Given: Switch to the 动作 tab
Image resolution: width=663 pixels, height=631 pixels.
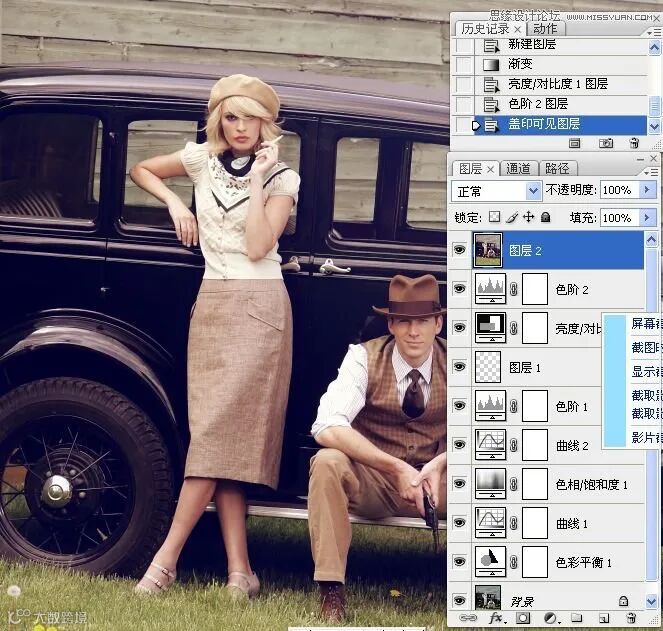Looking at the screenshot, I should [x=545, y=29].
